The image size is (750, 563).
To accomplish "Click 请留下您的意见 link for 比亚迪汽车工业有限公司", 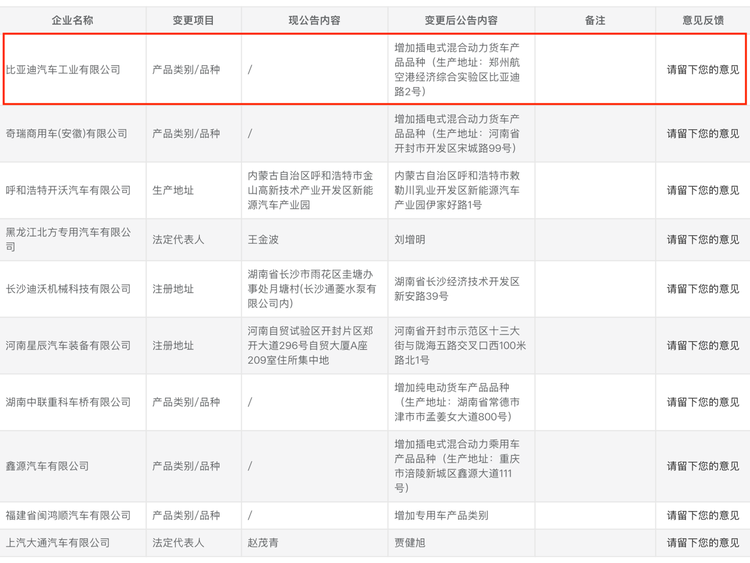I will click(703, 70).
